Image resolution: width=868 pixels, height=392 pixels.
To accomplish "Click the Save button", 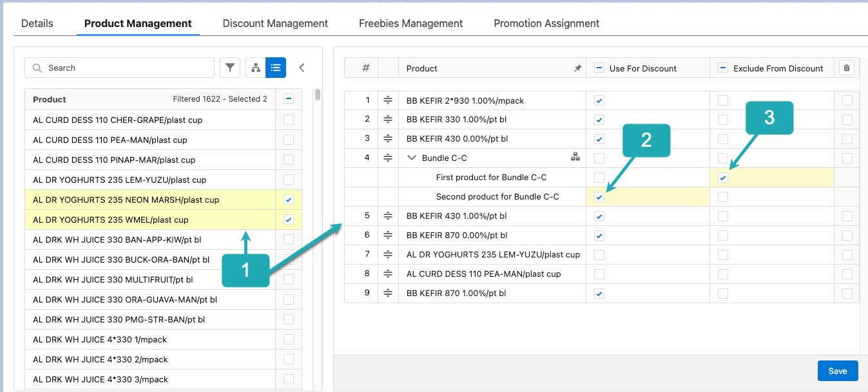I will 837,370.
